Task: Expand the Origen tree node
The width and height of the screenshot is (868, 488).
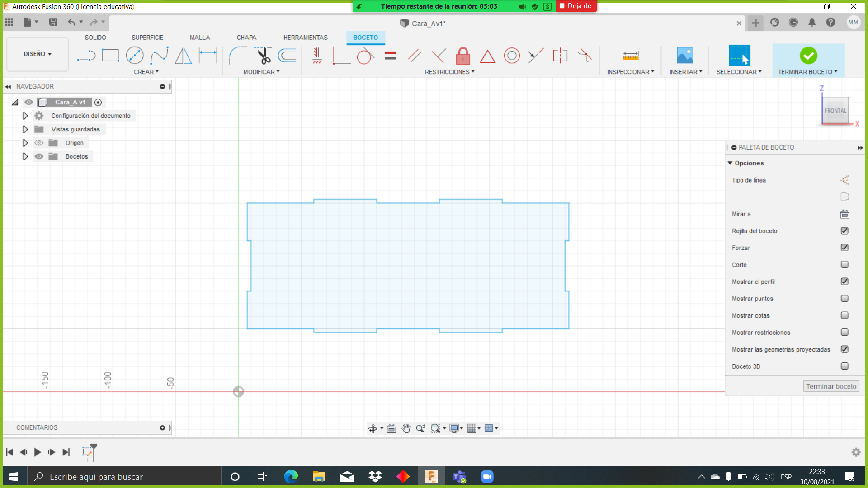Action: click(25, 143)
